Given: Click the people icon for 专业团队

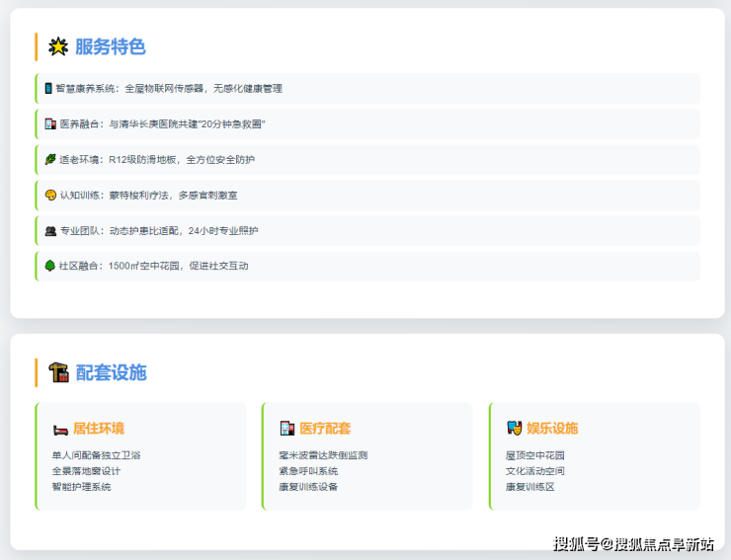Looking at the screenshot, I should (49, 231).
